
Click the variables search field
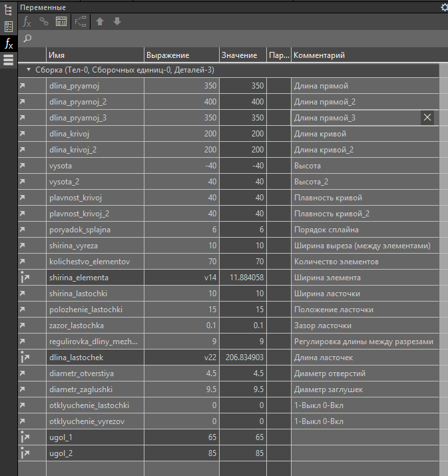coord(233,39)
